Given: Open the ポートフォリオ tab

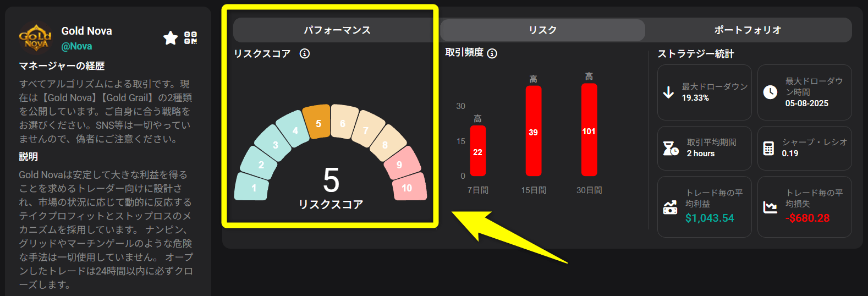Looking at the screenshot, I should pyautogui.click(x=748, y=30).
